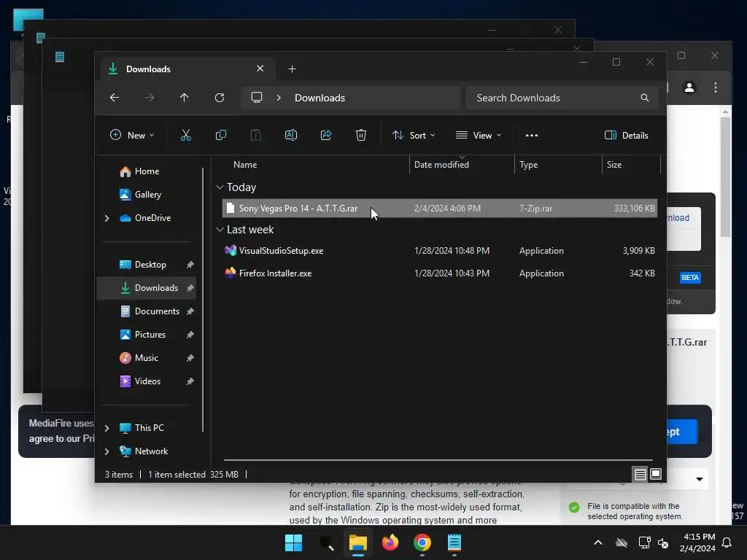Click the search magnifier icon
The height and width of the screenshot is (560, 747).
[x=645, y=98]
